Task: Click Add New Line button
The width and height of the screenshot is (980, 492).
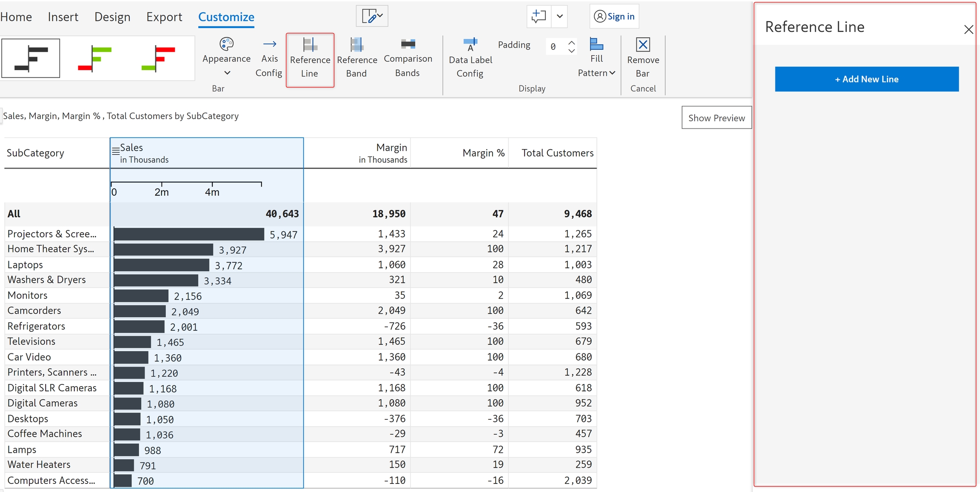Action: 866,79
